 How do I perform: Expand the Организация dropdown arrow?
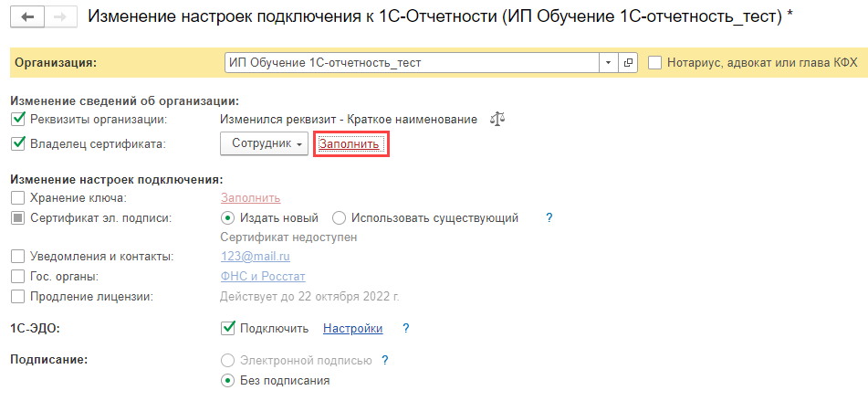click(x=609, y=63)
